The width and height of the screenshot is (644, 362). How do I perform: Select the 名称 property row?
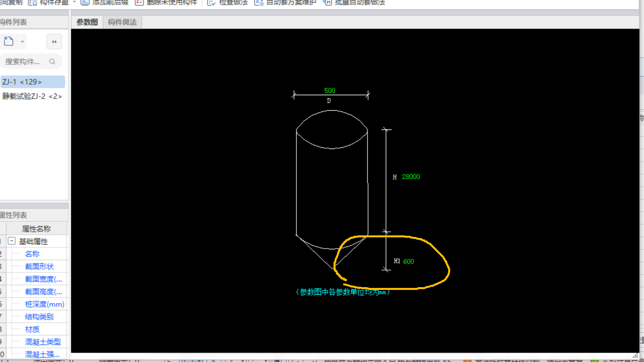tap(34, 254)
